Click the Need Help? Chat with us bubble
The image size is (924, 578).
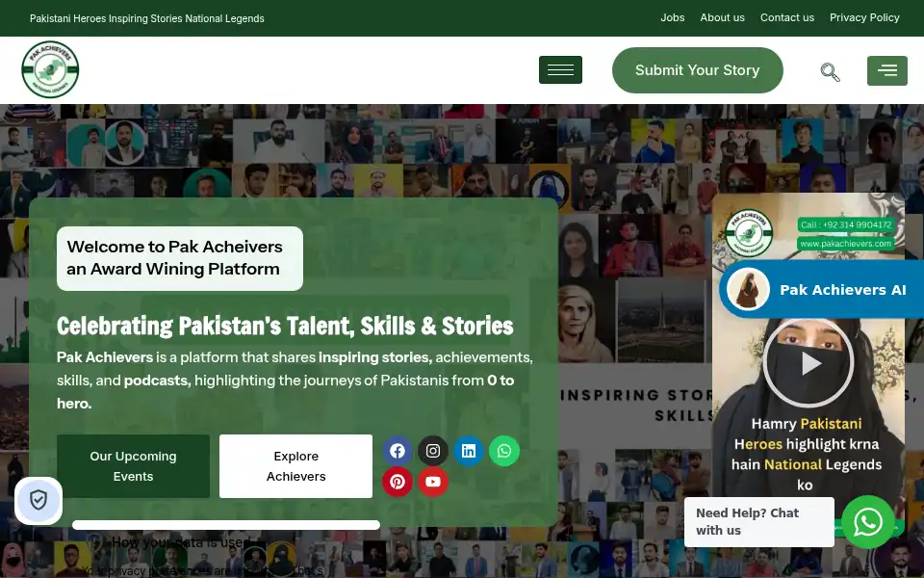click(x=759, y=522)
